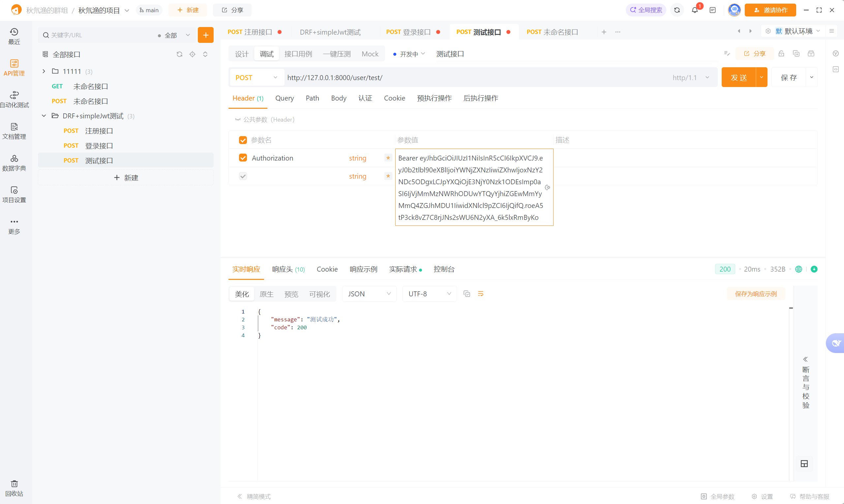Uncheck the Authorization header checkbox
The height and width of the screenshot is (504, 844).
[243, 158]
